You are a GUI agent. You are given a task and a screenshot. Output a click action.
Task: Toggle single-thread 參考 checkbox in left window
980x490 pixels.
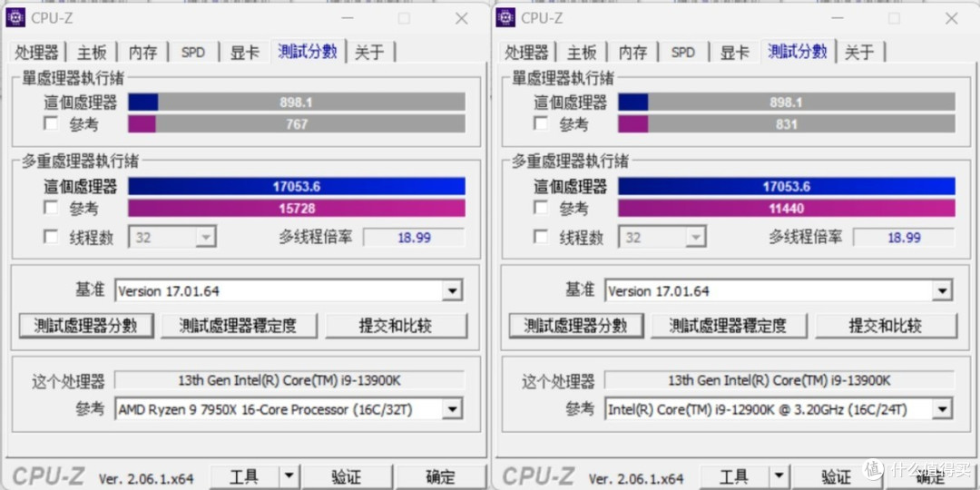pos(51,123)
